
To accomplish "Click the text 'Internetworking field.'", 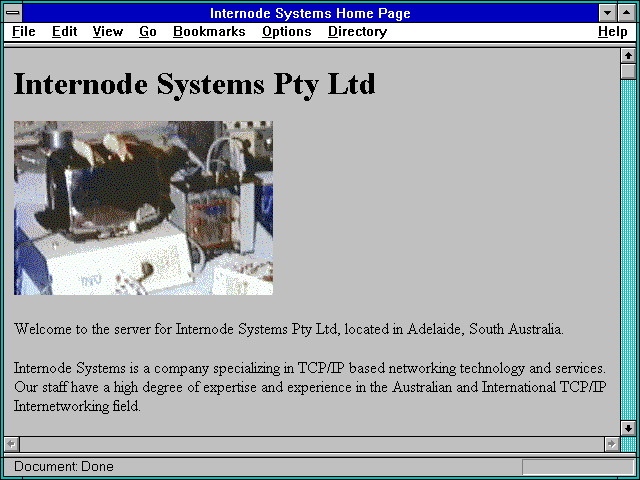I will point(77,406).
